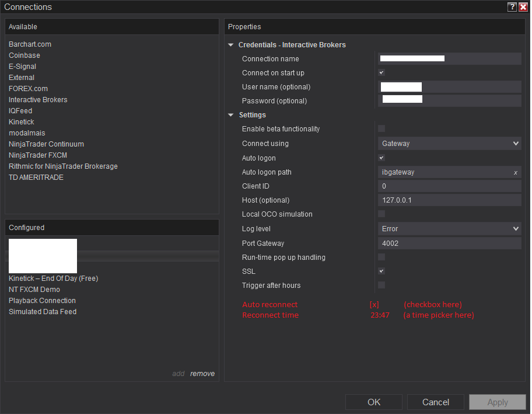Image resolution: width=532 pixels, height=414 pixels.
Task: Click the remove link
Action: (x=202, y=374)
